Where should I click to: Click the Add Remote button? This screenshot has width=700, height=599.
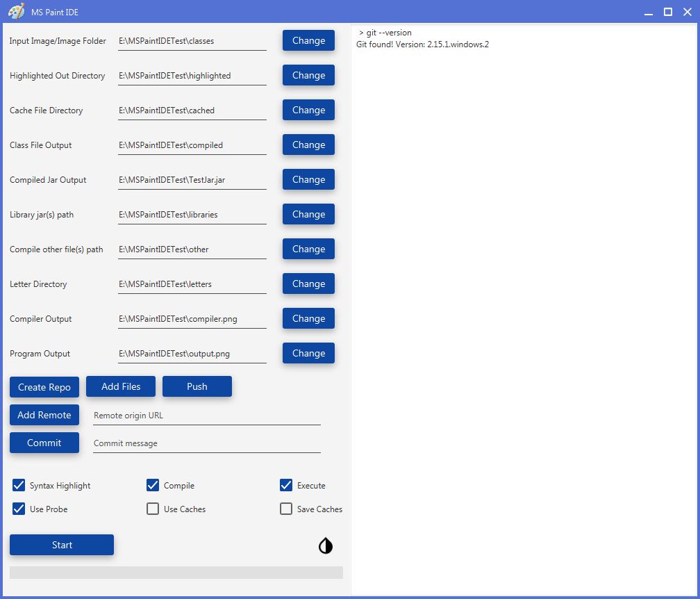[x=44, y=415]
